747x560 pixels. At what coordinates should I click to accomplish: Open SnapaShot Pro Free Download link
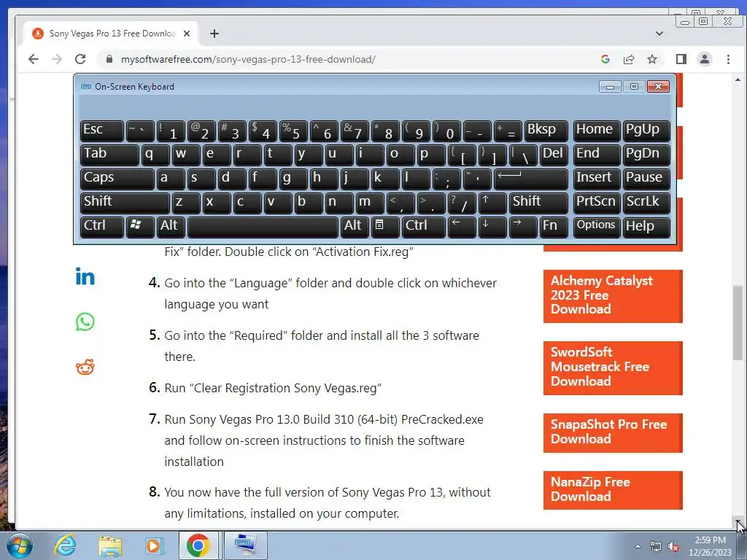click(613, 432)
